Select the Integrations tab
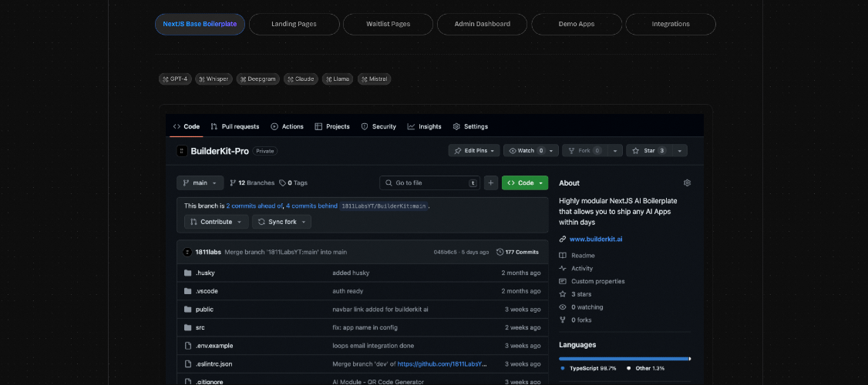 tap(671, 25)
